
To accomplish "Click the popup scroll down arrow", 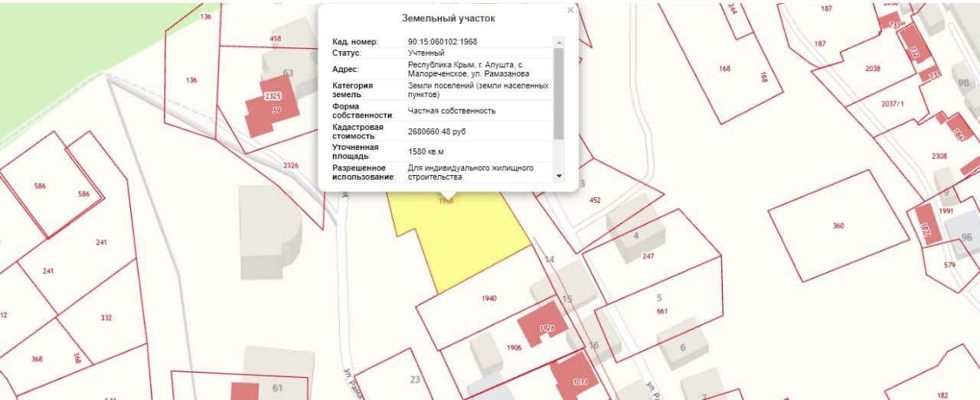I will coord(558,175).
